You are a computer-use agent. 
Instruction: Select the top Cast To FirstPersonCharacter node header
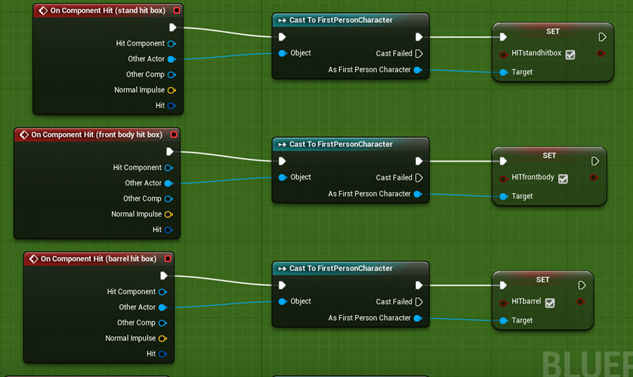(x=350, y=20)
